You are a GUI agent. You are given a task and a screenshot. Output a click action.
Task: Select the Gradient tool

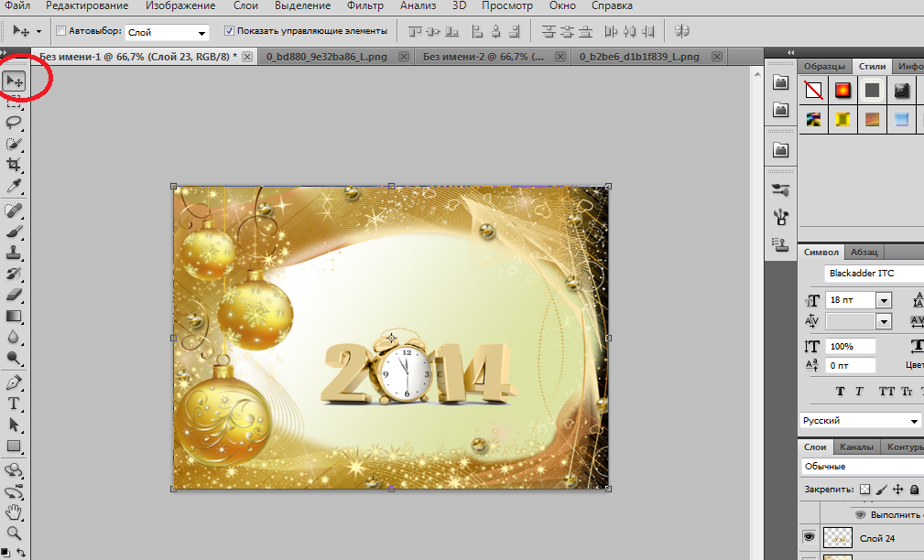coord(14,317)
